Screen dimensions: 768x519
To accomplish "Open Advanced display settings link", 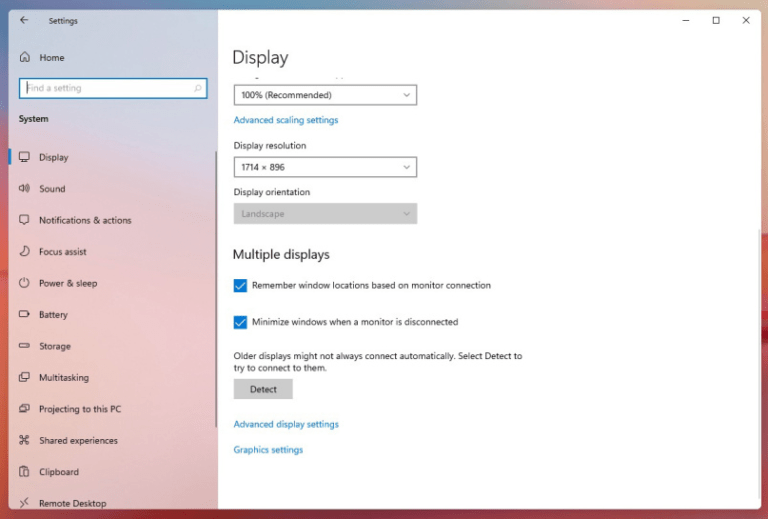I will coord(286,424).
